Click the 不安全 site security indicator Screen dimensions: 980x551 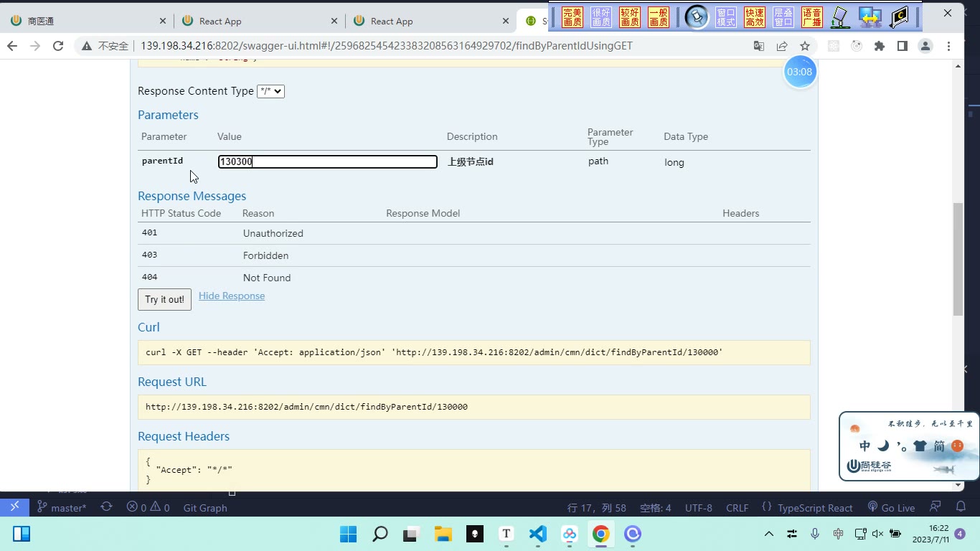(105, 46)
